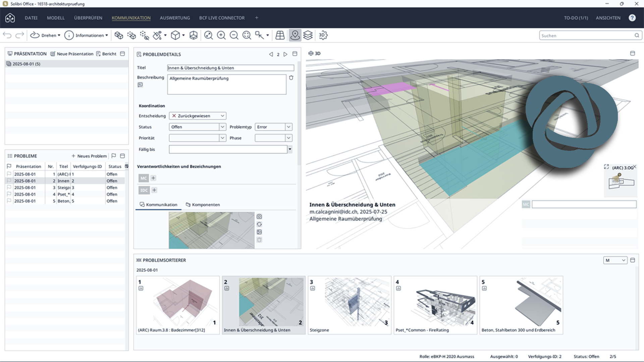Switch to the BCF LIVE CONNECTOR tab
The height and width of the screenshot is (362, 644).
[x=222, y=18]
